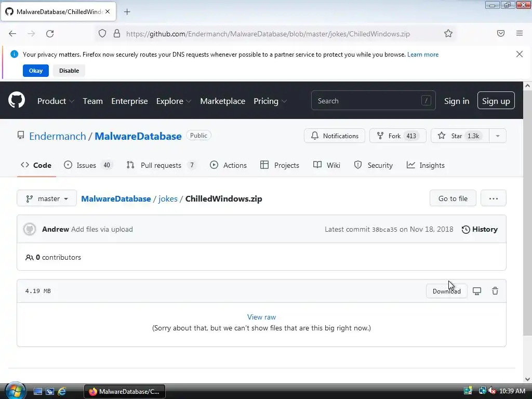Switch to the Issues tab
This screenshot has width=532, height=399.
click(x=88, y=165)
